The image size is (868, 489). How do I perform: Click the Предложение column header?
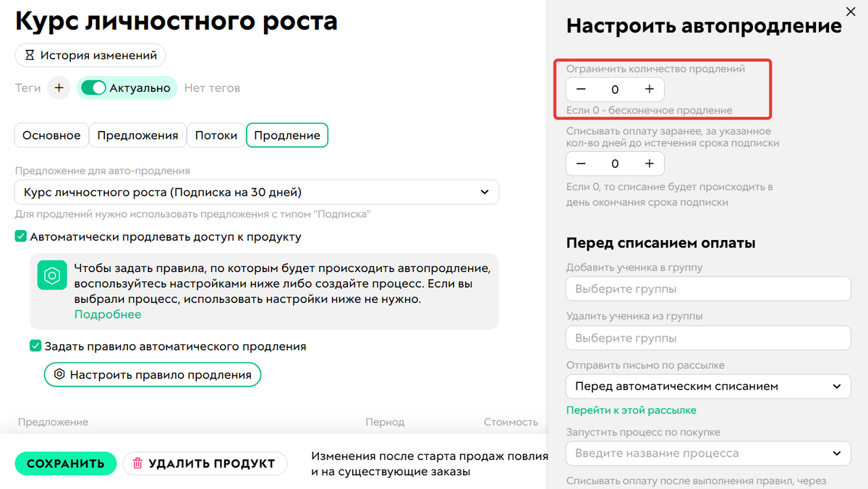(x=53, y=422)
